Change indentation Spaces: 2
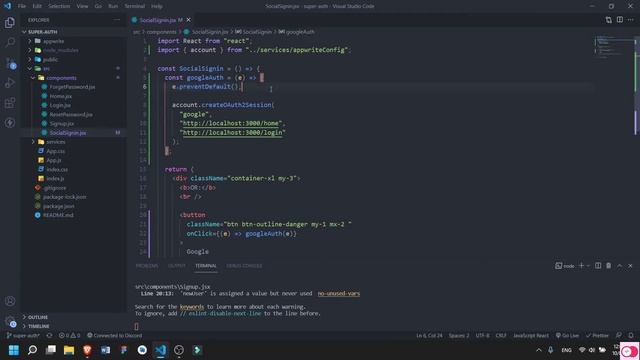Image resolution: width=640 pixels, height=360 pixels. coord(459,336)
